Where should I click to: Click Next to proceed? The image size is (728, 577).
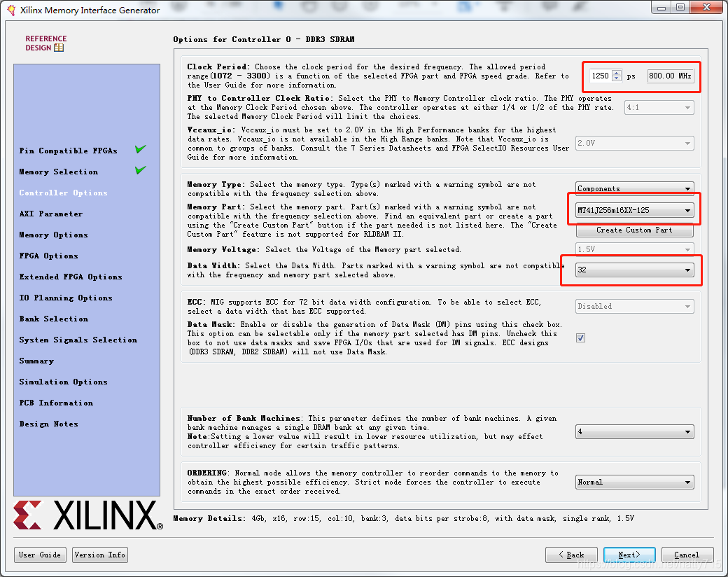[x=629, y=555]
